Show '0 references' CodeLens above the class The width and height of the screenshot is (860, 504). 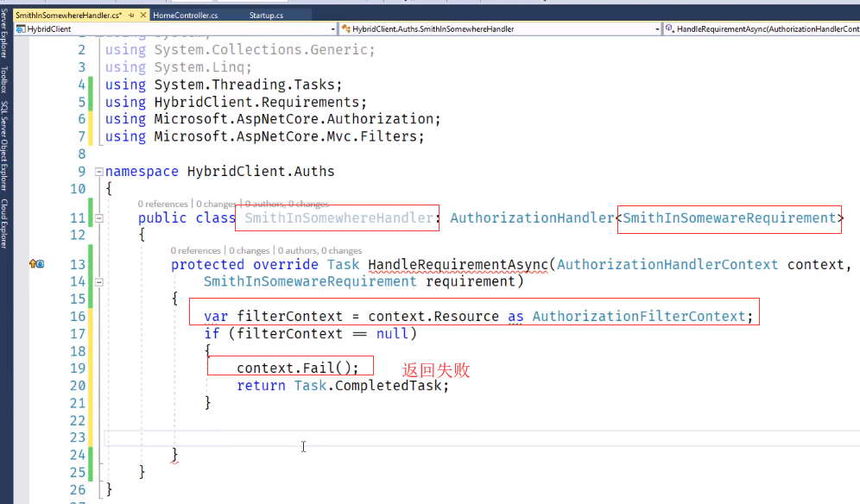point(163,204)
